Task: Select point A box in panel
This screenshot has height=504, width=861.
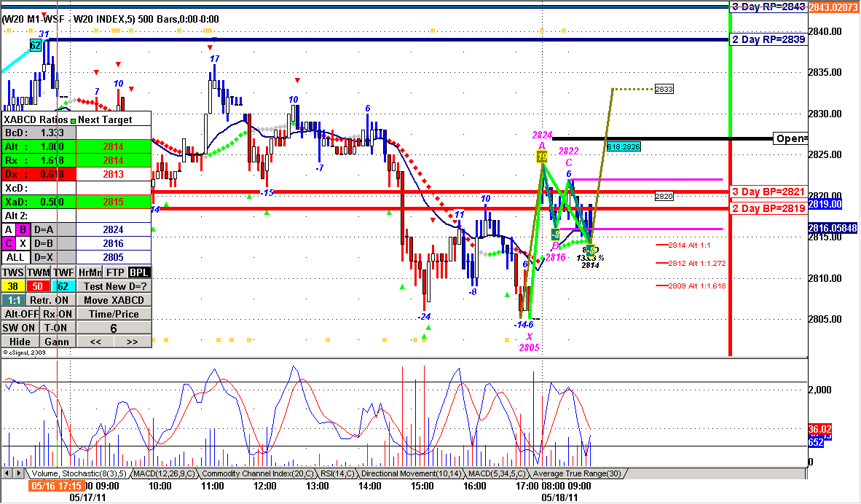Action: coord(9,229)
